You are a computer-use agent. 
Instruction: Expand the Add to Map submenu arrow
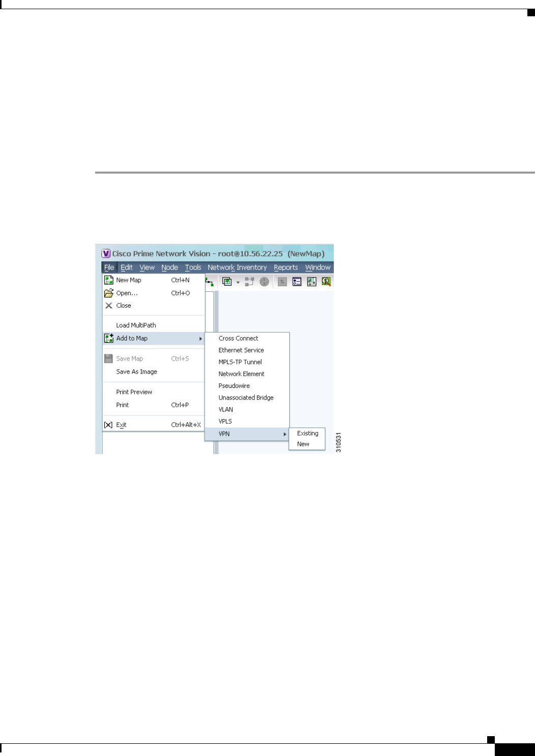tap(201, 339)
